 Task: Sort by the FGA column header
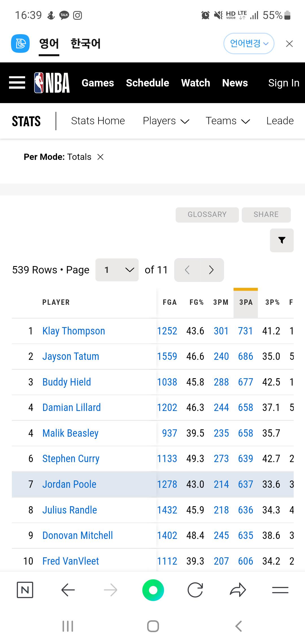(x=170, y=303)
